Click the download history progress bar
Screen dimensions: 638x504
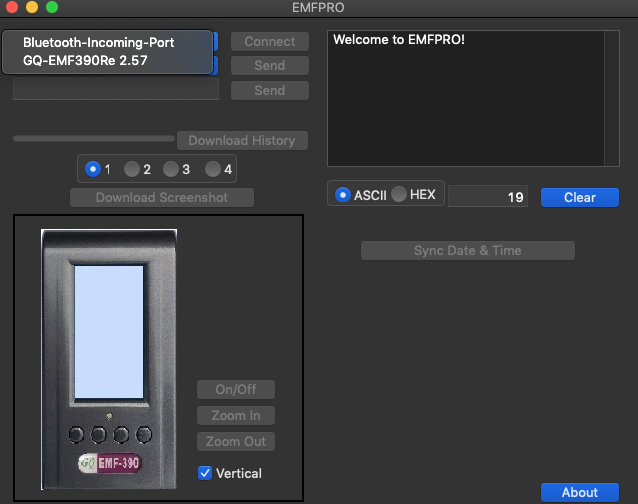coord(94,139)
